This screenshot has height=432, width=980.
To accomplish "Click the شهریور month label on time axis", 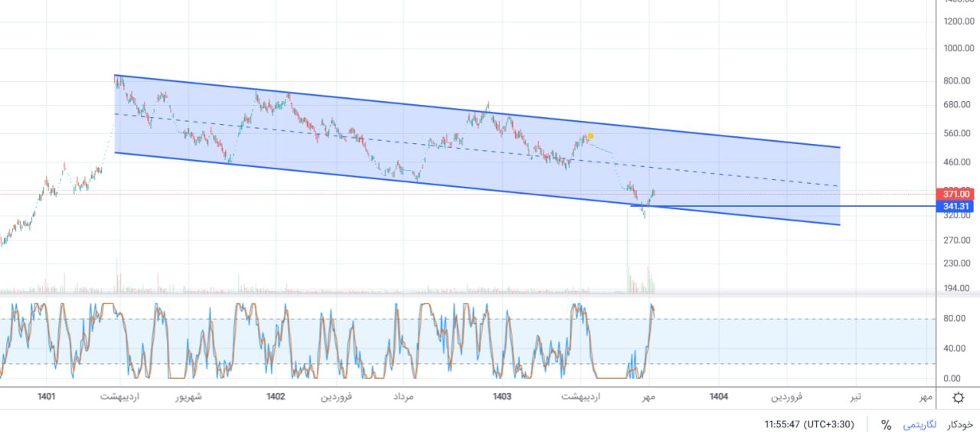I will 188,397.
